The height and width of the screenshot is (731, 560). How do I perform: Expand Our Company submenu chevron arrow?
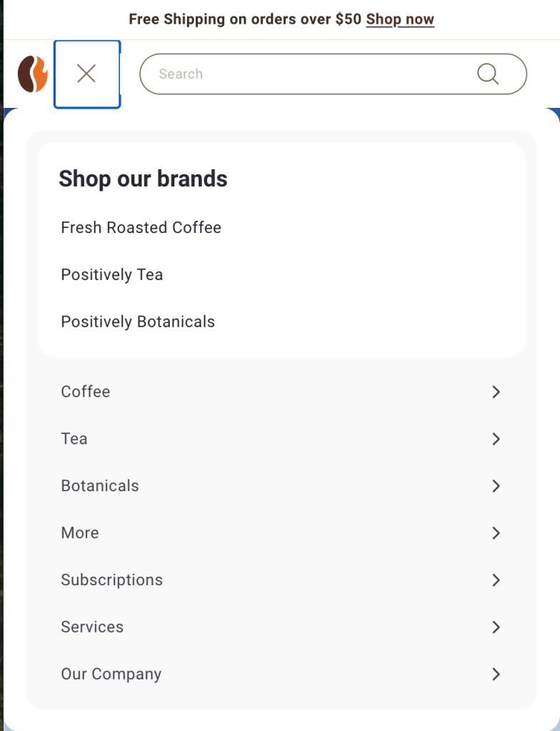496,674
